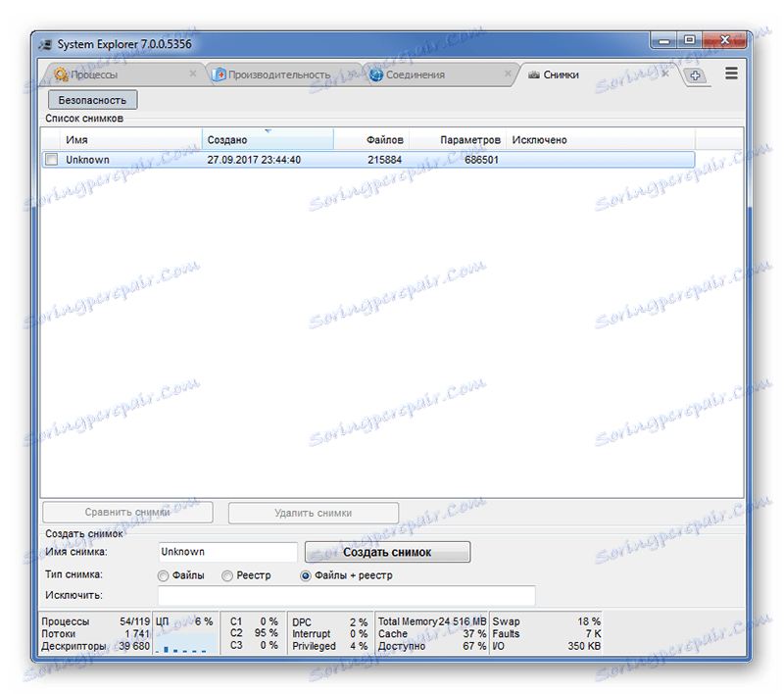
Task: Click the files count 215884
Action: click(x=384, y=160)
